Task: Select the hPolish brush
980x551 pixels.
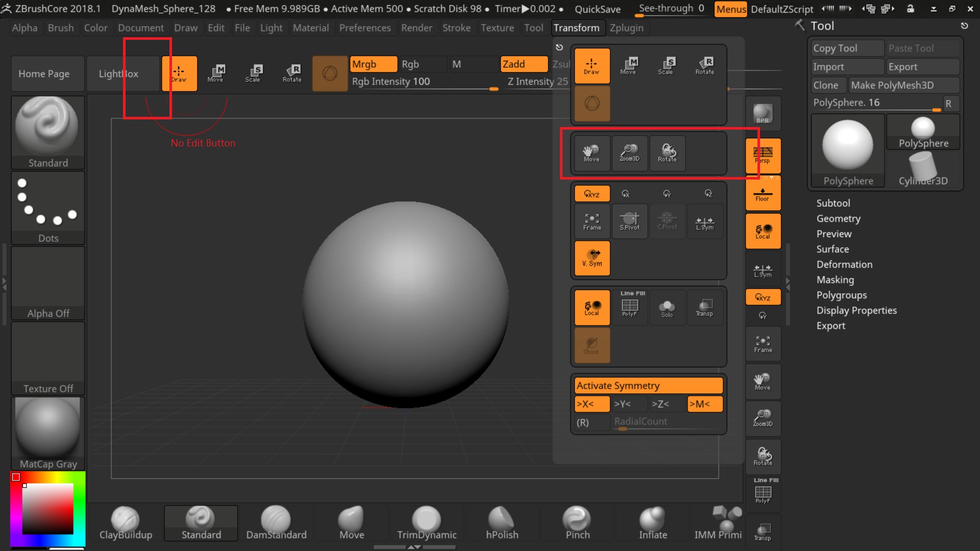Action: (x=502, y=523)
